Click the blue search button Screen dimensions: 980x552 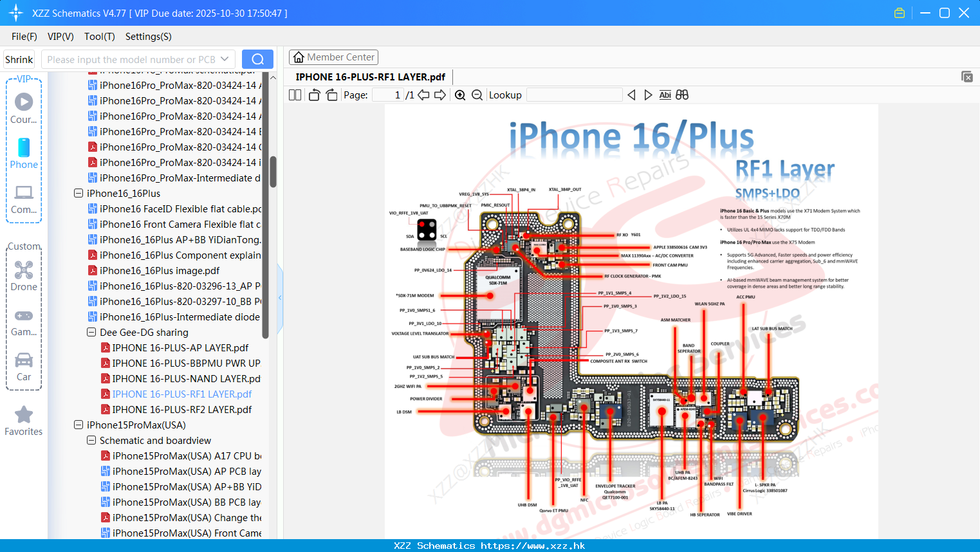(x=257, y=59)
